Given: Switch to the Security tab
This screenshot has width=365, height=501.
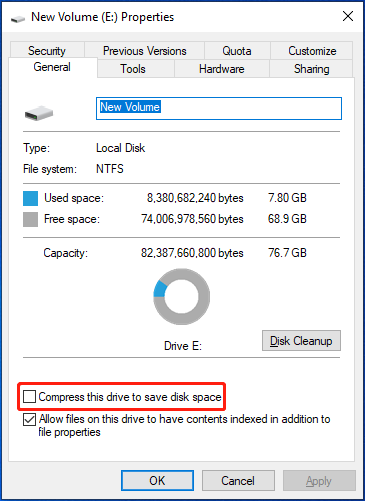Looking at the screenshot, I should click(x=47, y=51).
